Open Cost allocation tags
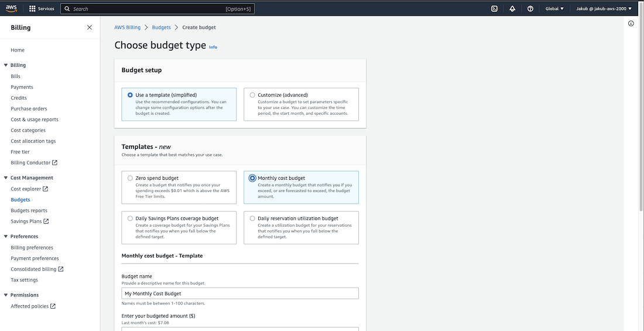 [33, 141]
